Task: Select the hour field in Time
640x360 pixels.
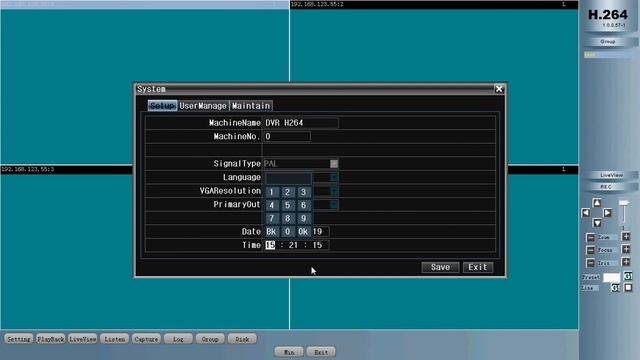Action: click(x=270, y=245)
